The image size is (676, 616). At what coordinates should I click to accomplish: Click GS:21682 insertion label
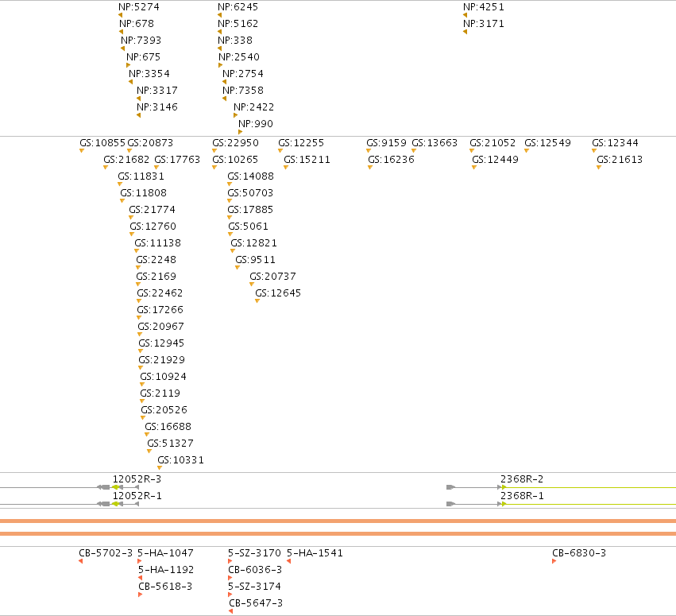(126, 160)
